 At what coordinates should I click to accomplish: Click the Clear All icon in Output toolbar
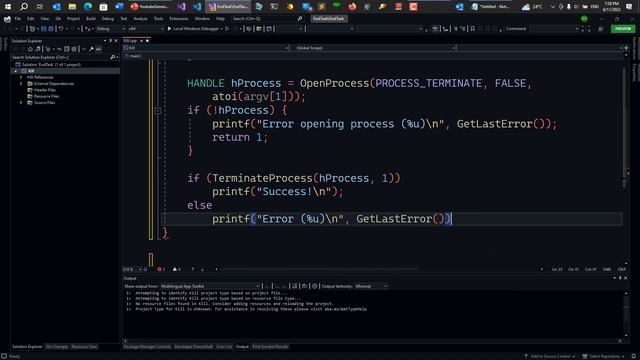coord(294,286)
